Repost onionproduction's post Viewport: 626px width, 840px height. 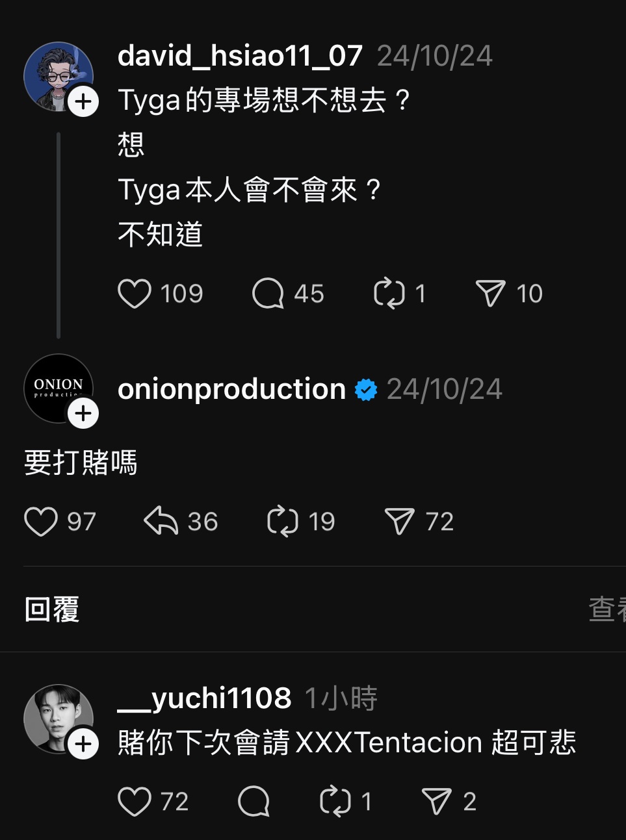click(x=283, y=522)
